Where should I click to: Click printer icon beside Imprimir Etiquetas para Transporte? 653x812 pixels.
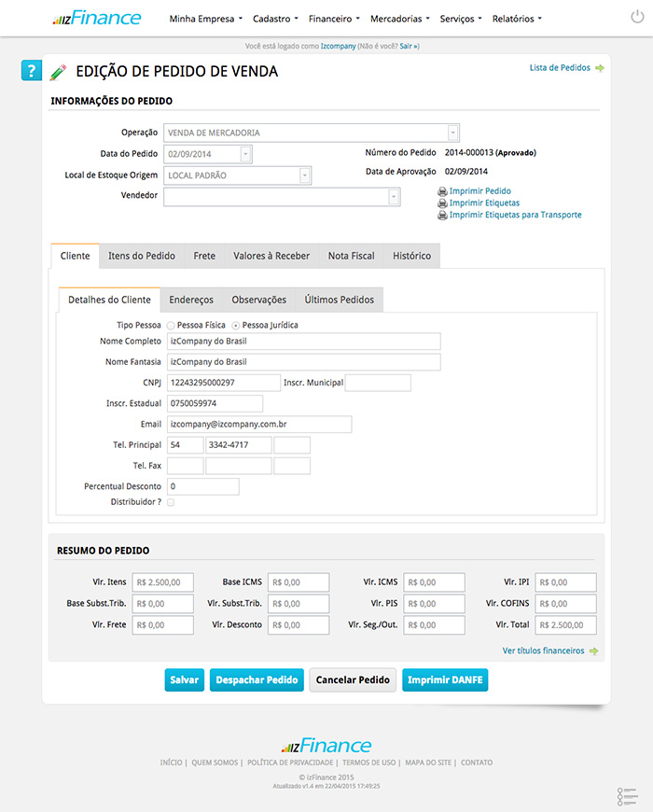(x=442, y=216)
